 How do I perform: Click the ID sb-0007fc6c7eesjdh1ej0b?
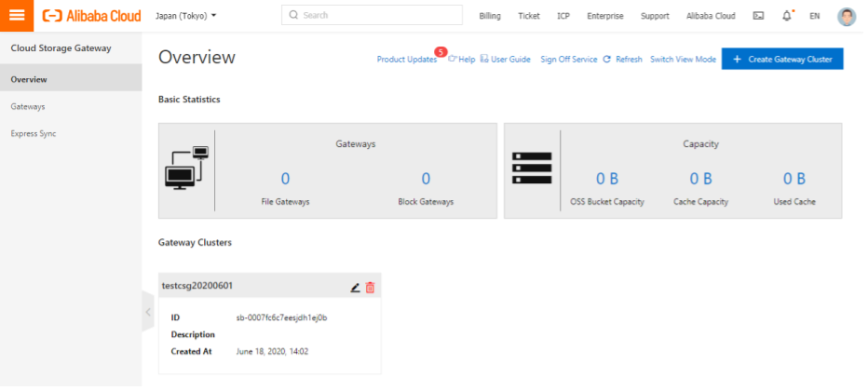pos(282,318)
